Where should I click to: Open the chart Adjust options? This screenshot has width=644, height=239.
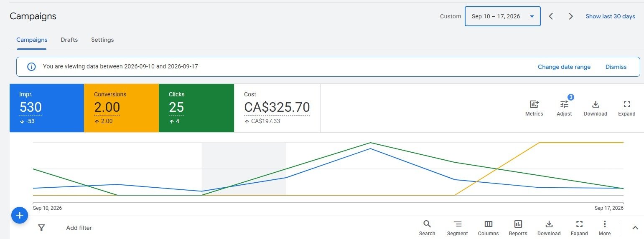[564, 108]
